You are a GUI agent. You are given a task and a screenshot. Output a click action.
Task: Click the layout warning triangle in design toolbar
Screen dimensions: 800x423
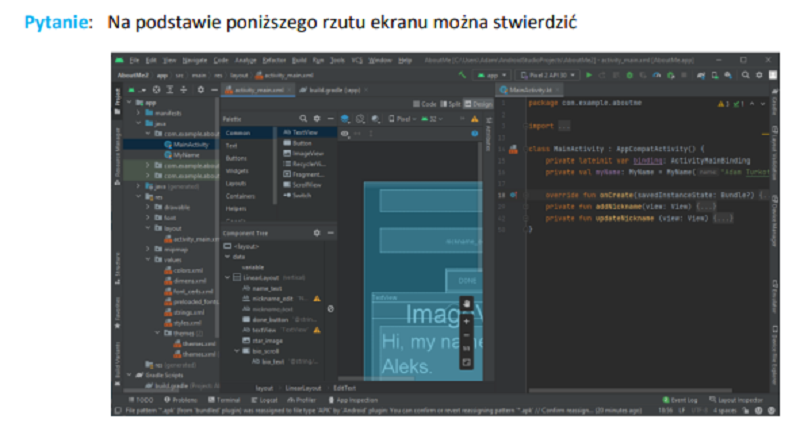click(474, 119)
